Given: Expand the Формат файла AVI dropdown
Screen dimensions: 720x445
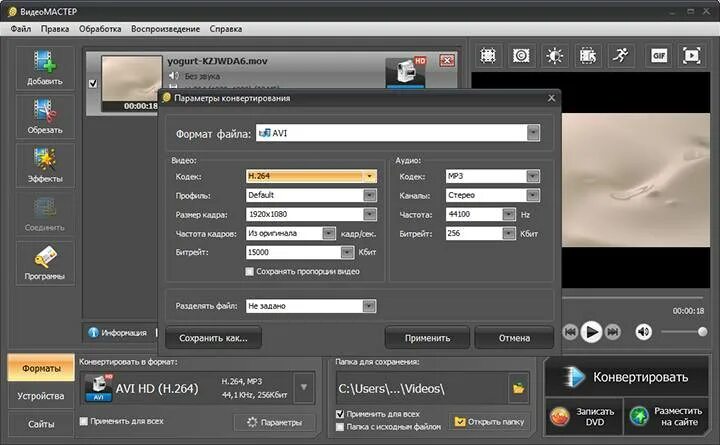Looking at the screenshot, I should (x=533, y=133).
